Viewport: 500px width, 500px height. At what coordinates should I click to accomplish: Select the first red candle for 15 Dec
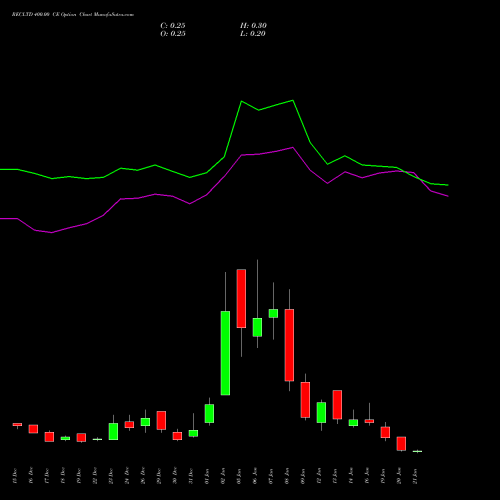coord(17,424)
